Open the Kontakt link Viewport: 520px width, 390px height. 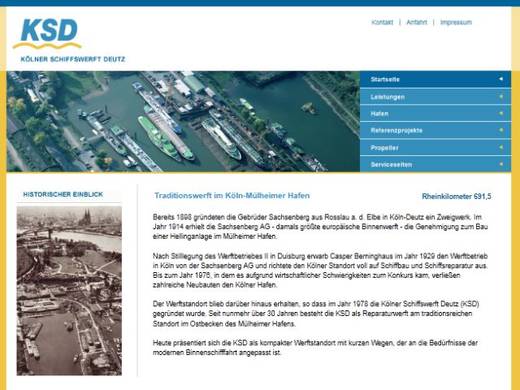(382, 22)
